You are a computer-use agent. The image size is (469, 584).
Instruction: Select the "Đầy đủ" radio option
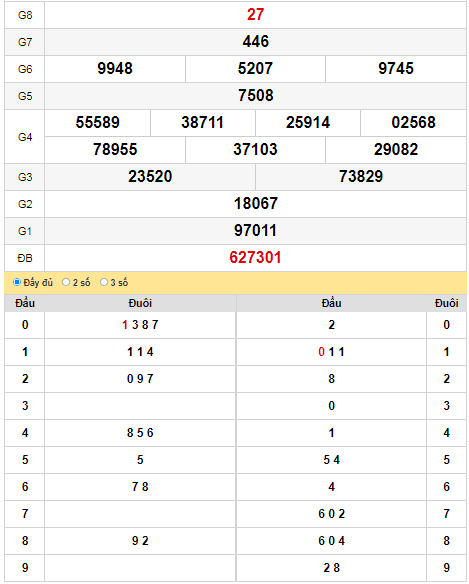(17, 282)
